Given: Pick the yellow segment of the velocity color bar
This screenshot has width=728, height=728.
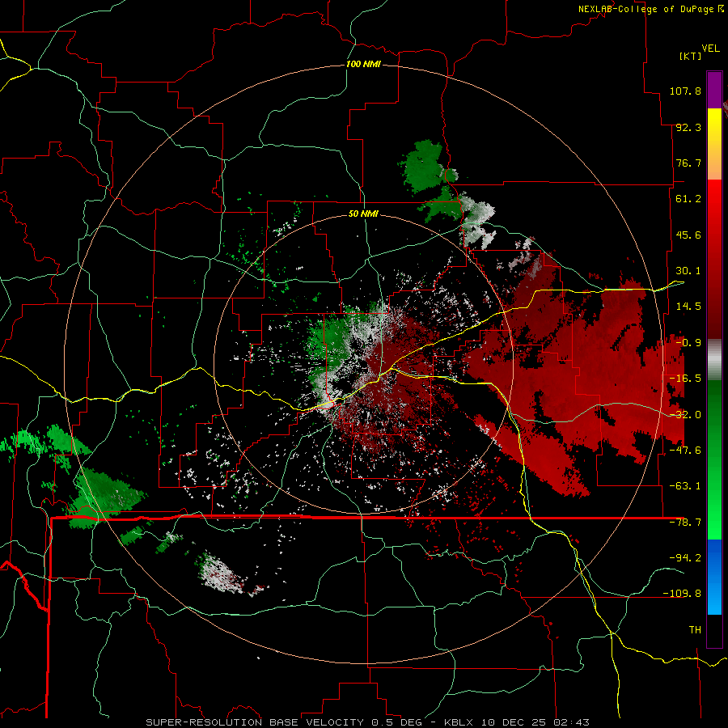Looking at the screenshot, I should (714, 126).
